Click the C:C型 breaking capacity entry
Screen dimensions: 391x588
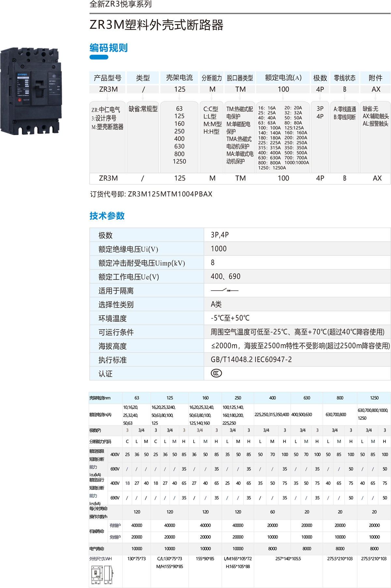pos(211,109)
